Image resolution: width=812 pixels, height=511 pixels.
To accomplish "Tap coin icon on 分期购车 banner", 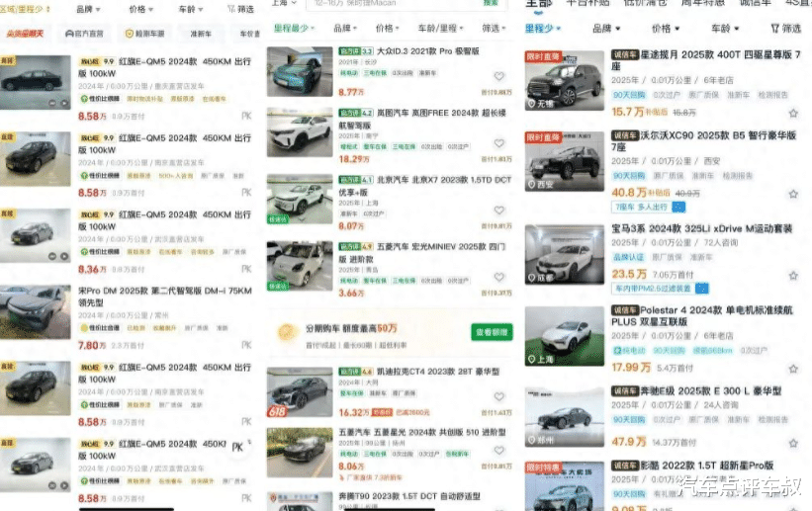I will tap(287, 332).
